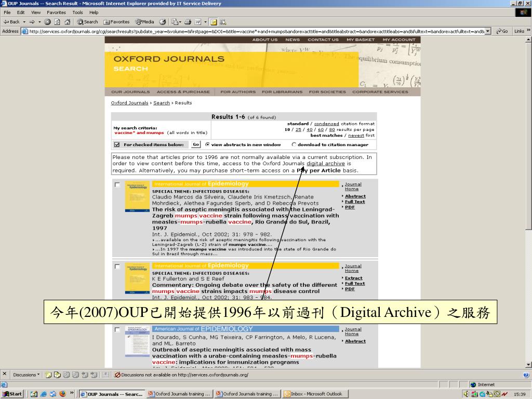Viewport: 532px width, 399px height.
Task: Select 'download to citation manager' option
Action: point(294,144)
